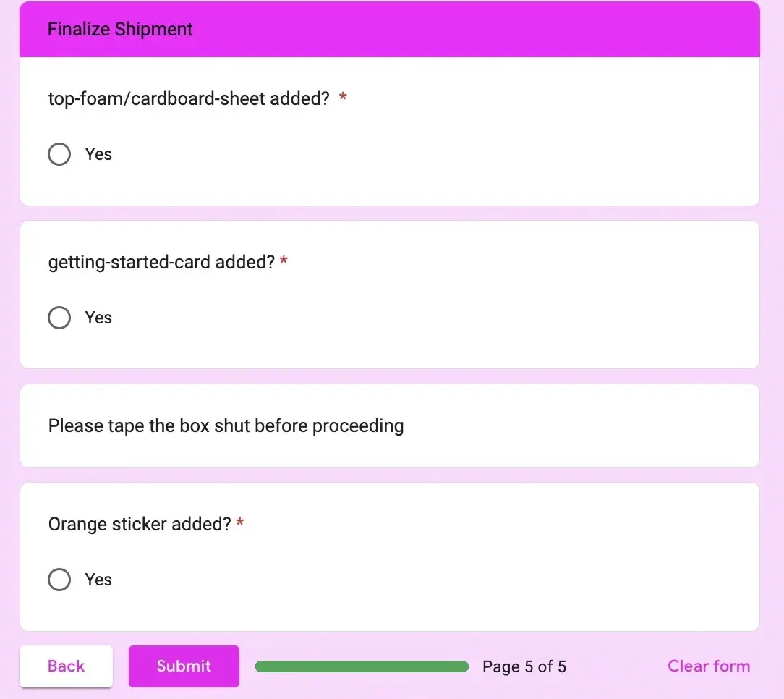784x699 pixels.
Task: Click Yes label under Orange sticker question
Action: click(98, 580)
